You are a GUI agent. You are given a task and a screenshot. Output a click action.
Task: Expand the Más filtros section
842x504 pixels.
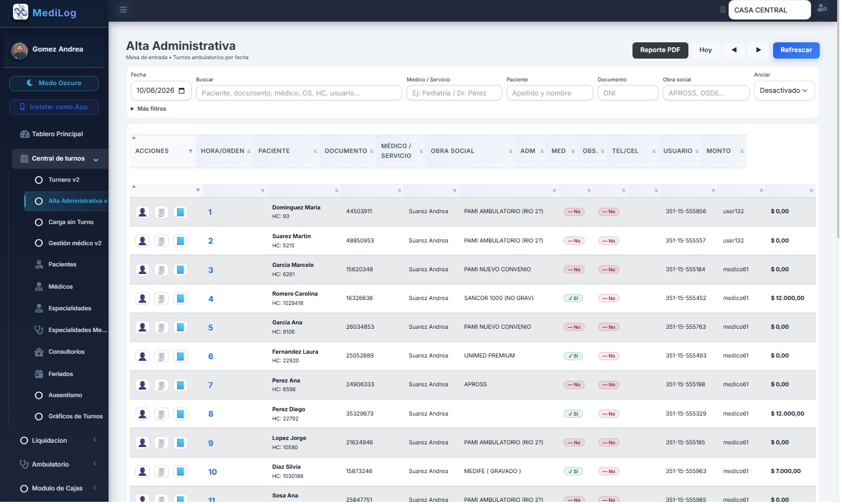[x=149, y=109]
